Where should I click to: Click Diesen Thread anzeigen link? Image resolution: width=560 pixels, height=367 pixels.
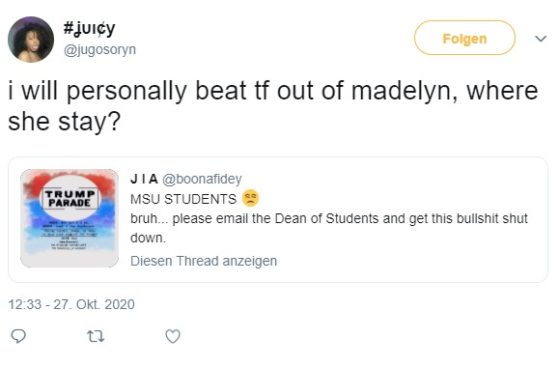click(x=204, y=261)
